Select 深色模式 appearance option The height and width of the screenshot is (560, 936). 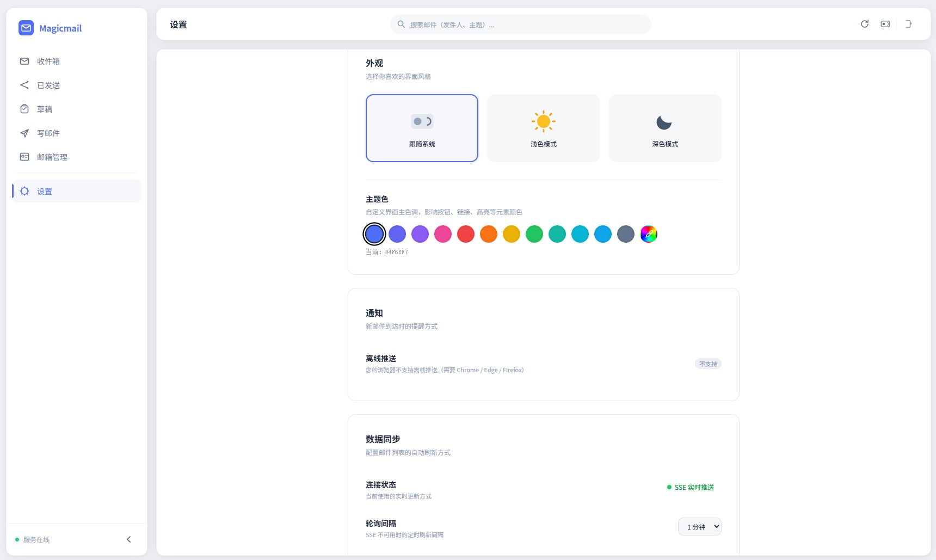pyautogui.click(x=665, y=128)
